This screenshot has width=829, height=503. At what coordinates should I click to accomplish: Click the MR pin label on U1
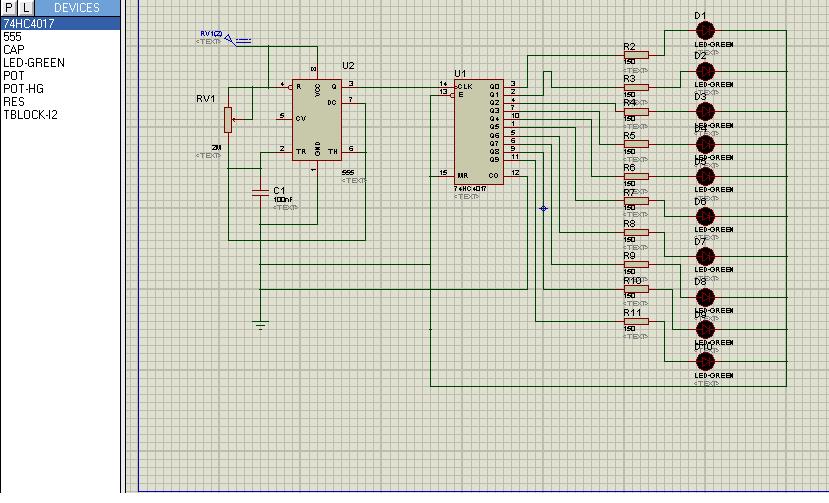pos(463,175)
